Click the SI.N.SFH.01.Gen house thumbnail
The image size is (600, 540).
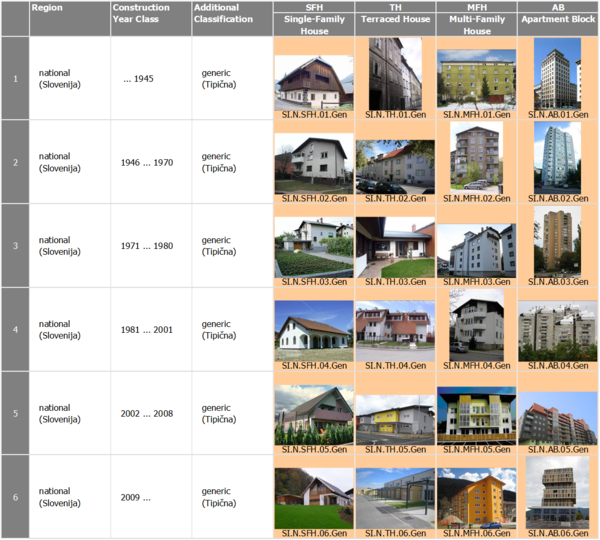(x=313, y=83)
